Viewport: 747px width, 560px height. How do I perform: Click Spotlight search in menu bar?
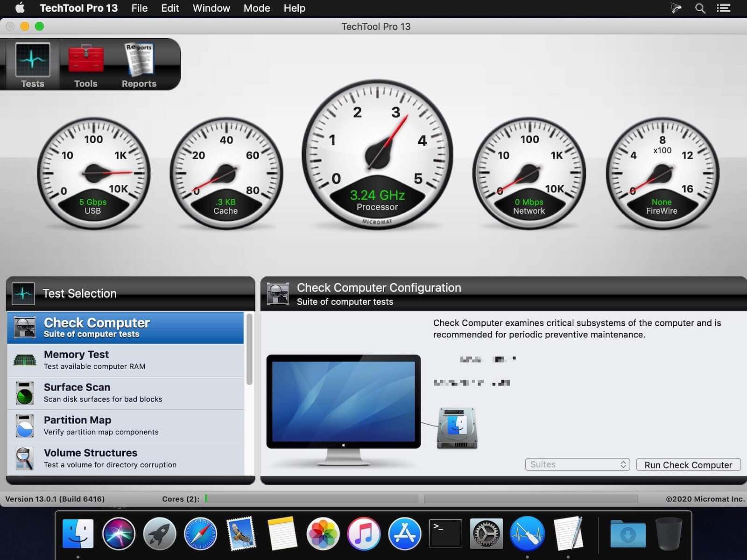click(x=700, y=8)
